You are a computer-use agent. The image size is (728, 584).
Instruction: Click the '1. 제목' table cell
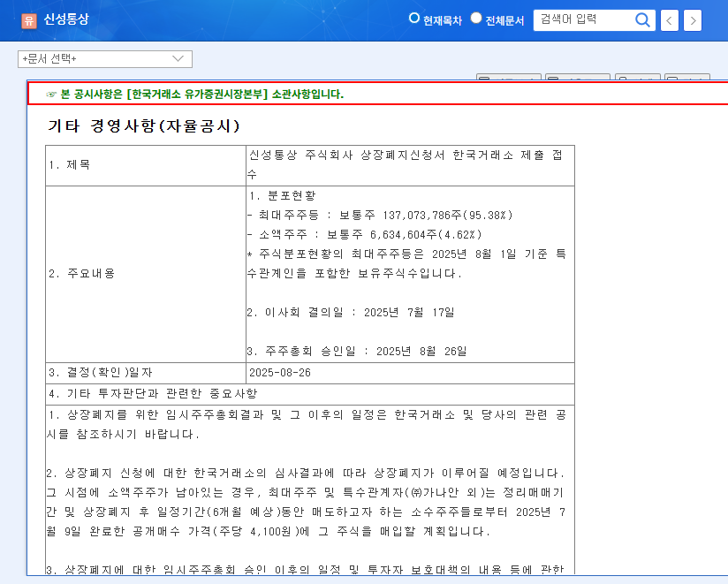point(146,165)
